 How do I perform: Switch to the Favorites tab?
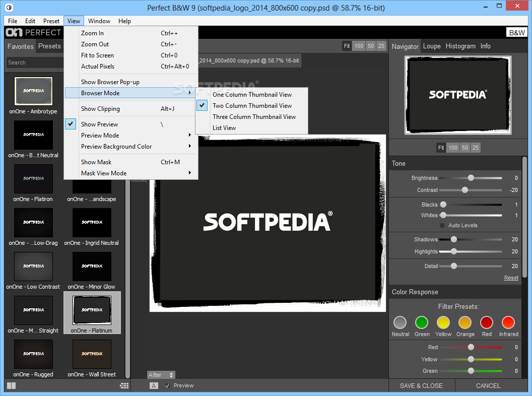point(20,46)
